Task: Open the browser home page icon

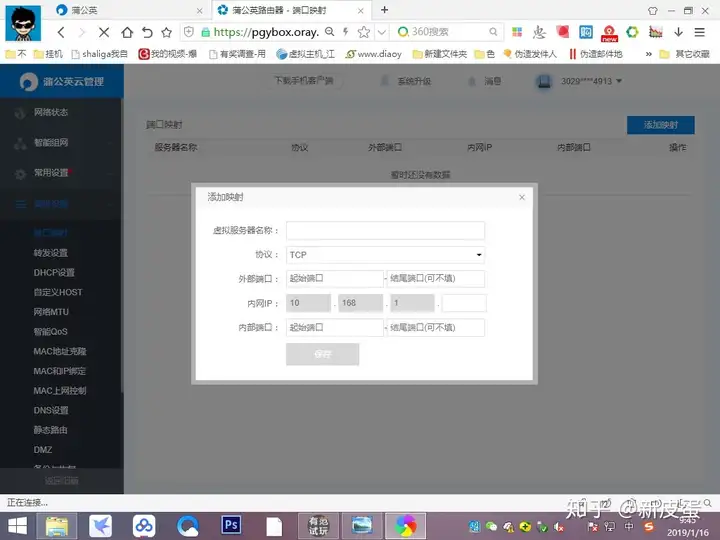Action: pos(127,32)
